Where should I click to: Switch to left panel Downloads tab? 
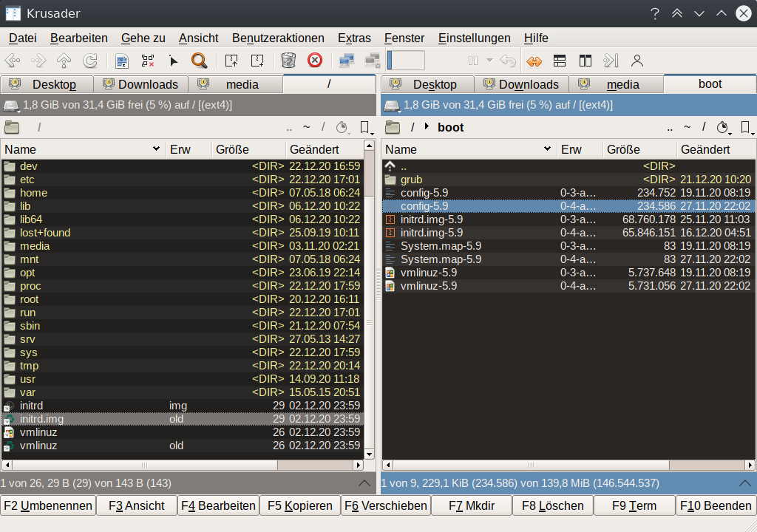140,84
